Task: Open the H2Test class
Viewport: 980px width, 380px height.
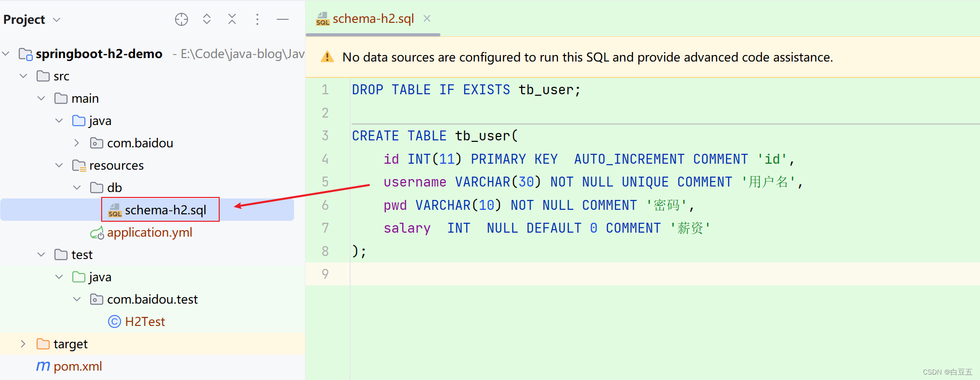Action: [145, 321]
